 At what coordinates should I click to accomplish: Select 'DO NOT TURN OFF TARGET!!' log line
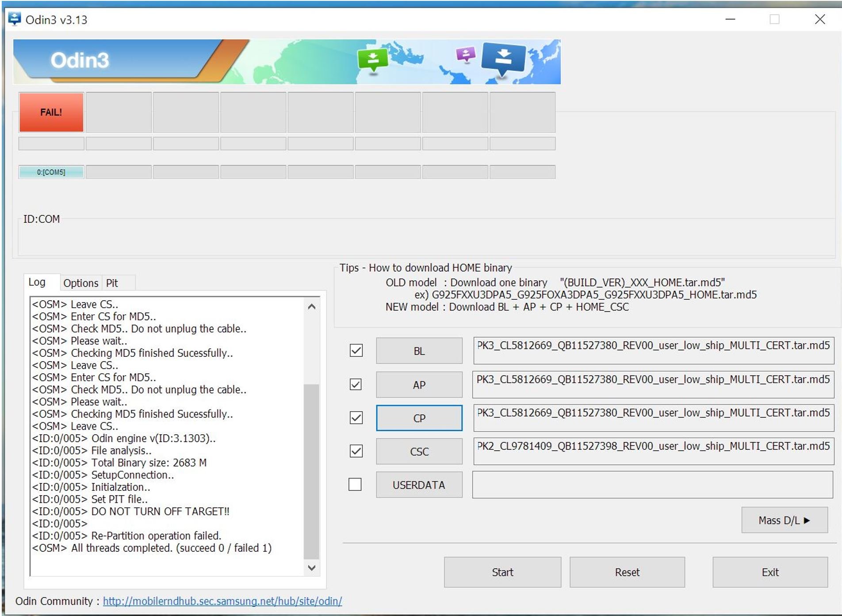tap(131, 511)
